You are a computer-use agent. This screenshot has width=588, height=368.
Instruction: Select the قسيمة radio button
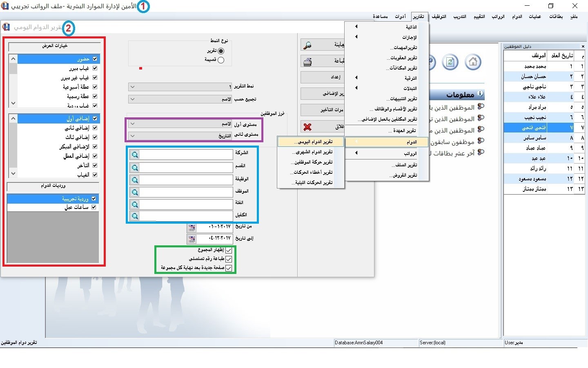(x=221, y=60)
